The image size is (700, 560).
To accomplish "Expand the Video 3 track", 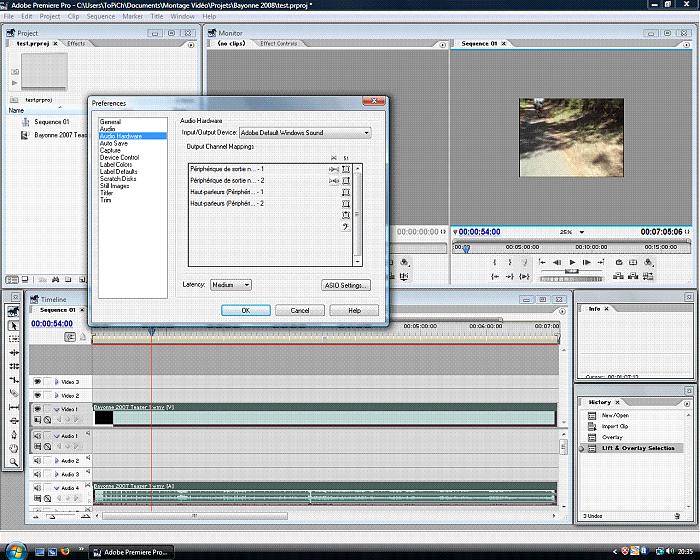I will pos(57,382).
